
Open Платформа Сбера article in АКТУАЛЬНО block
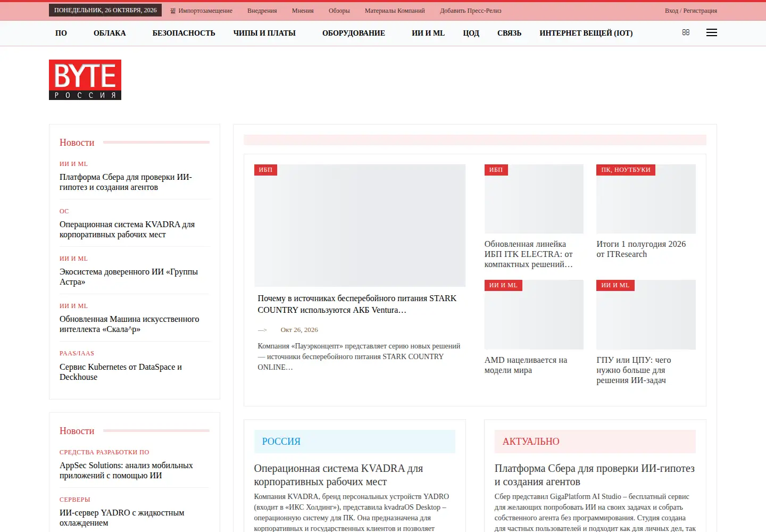pos(595,475)
